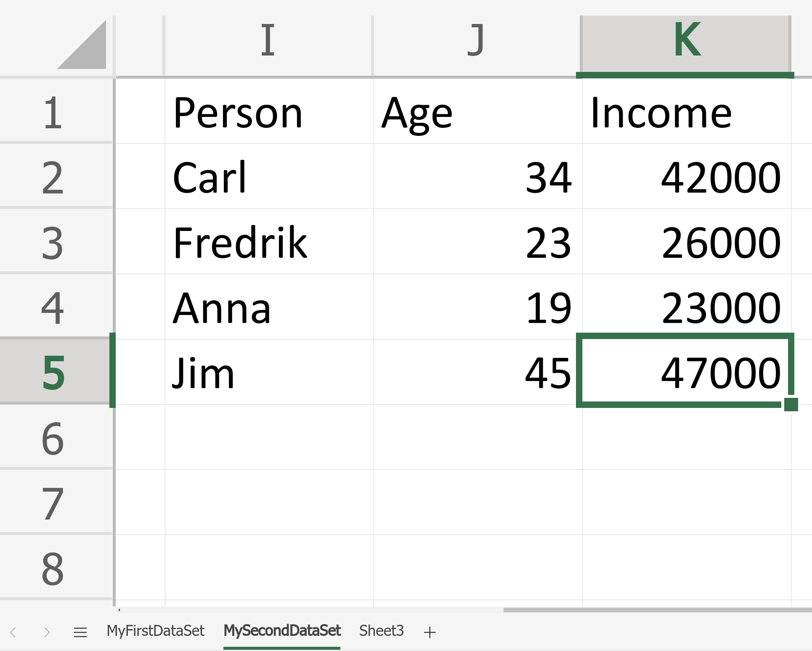Screen dimensions: 812x651
Task: Click the horizontal scrollbar thumb
Action: tap(656, 610)
